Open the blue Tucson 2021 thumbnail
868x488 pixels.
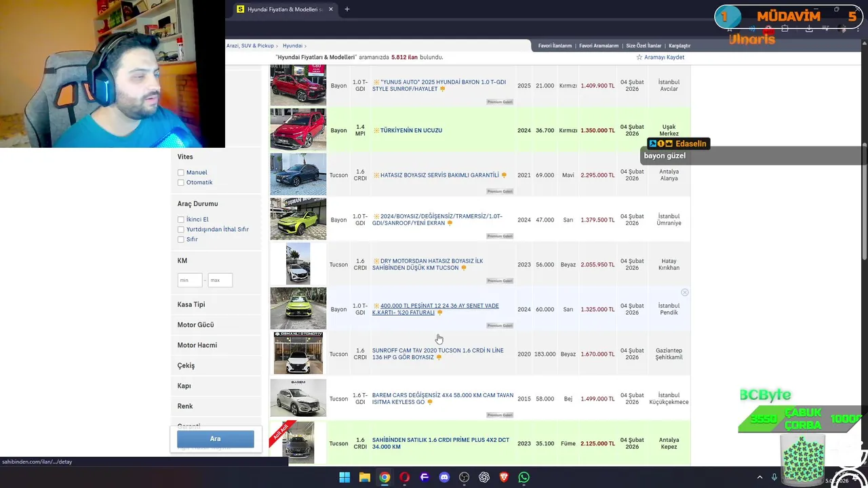pos(298,175)
